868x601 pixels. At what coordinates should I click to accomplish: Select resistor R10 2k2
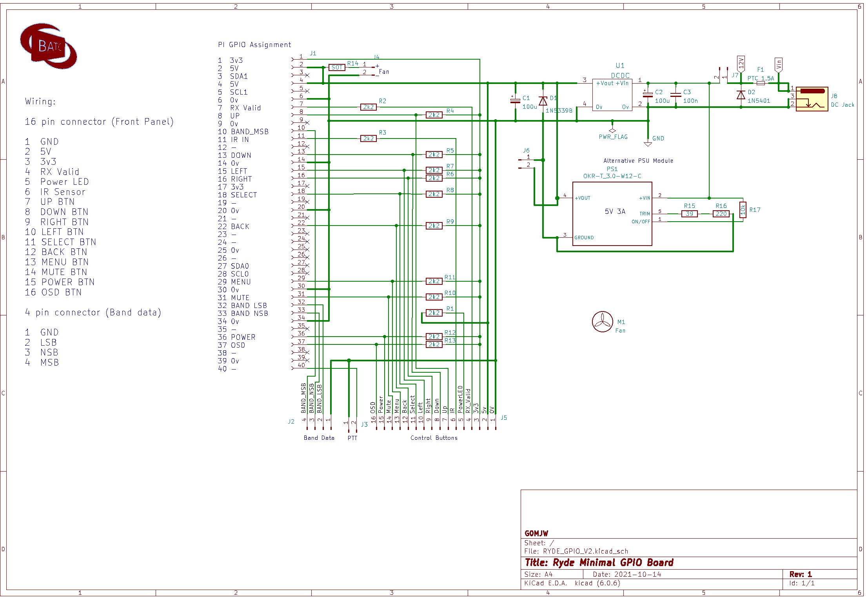434,297
